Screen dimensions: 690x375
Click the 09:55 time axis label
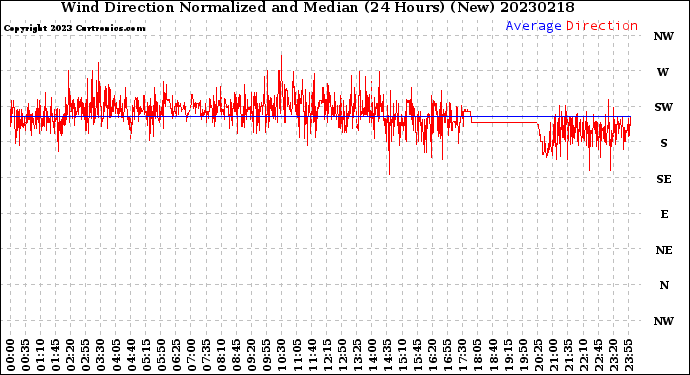coord(267,355)
